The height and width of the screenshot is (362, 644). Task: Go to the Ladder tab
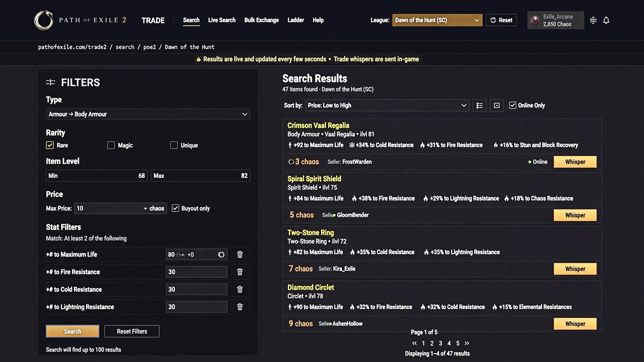pyautogui.click(x=296, y=20)
